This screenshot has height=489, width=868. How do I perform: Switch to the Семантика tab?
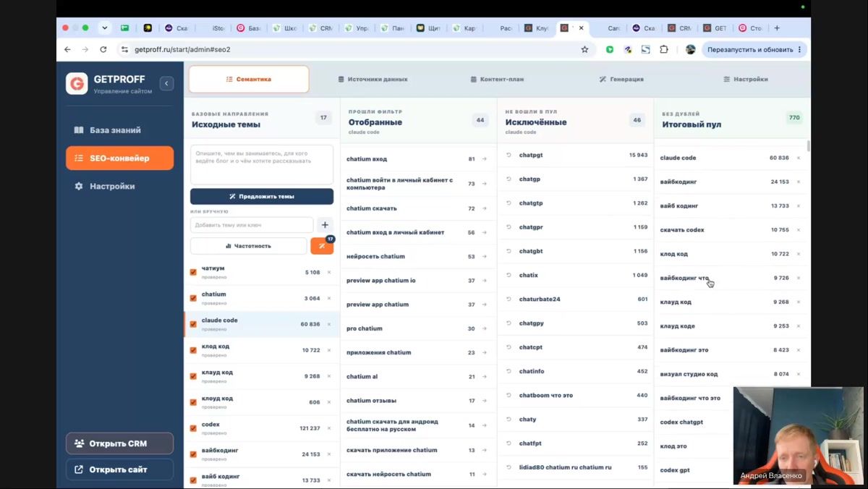tap(249, 79)
